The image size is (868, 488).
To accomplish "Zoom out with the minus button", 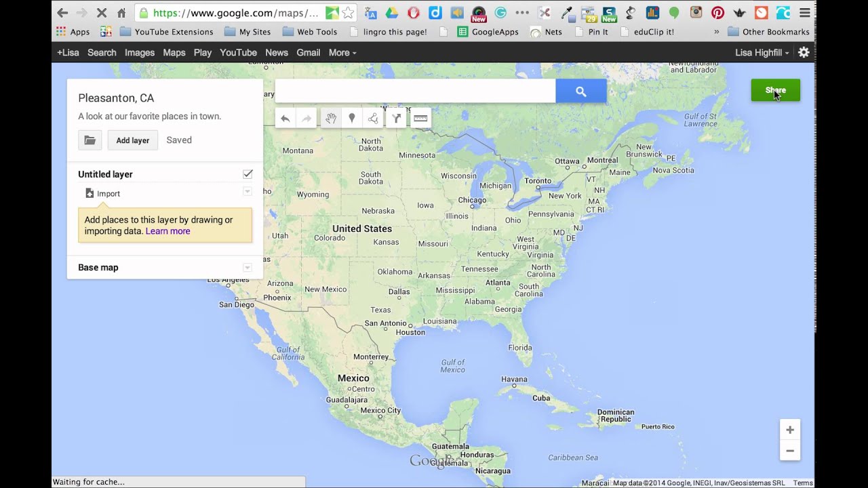I will [x=790, y=451].
